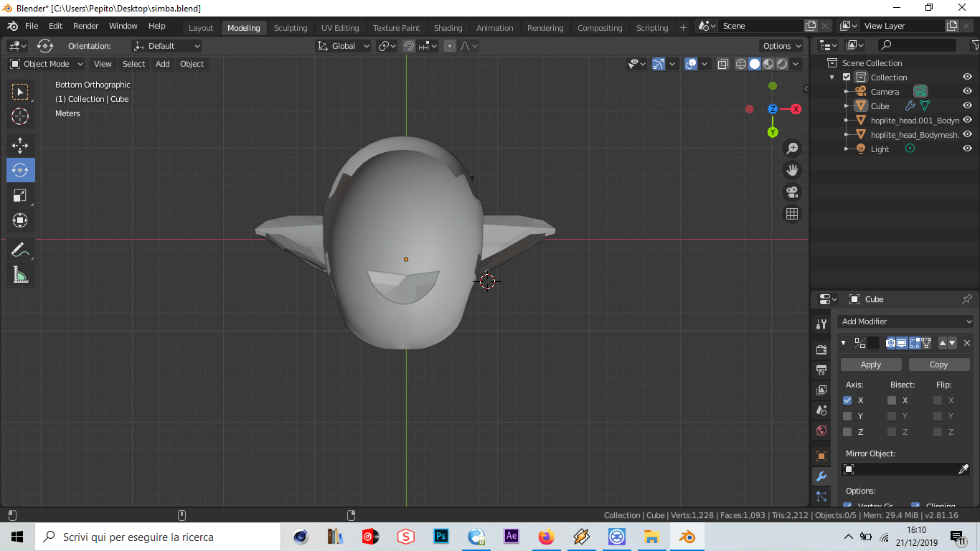Collapse the Collection tree in outliner
The height and width of the screenshot is (551, 980).
click(x=832, y=77)
